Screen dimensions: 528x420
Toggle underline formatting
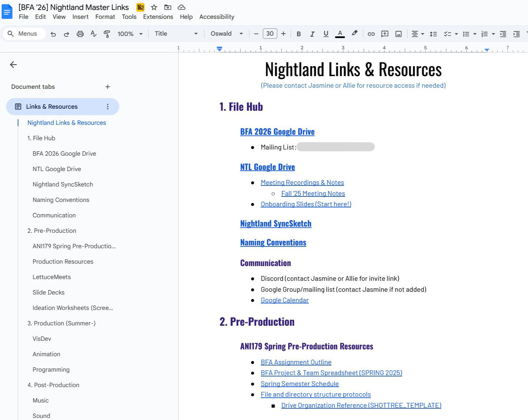(326, 34)
